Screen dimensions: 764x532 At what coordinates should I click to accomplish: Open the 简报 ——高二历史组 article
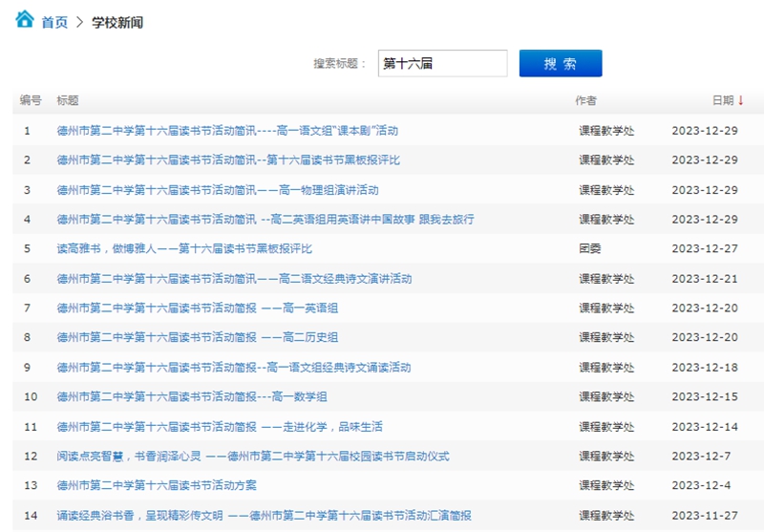tap(198, 337)
